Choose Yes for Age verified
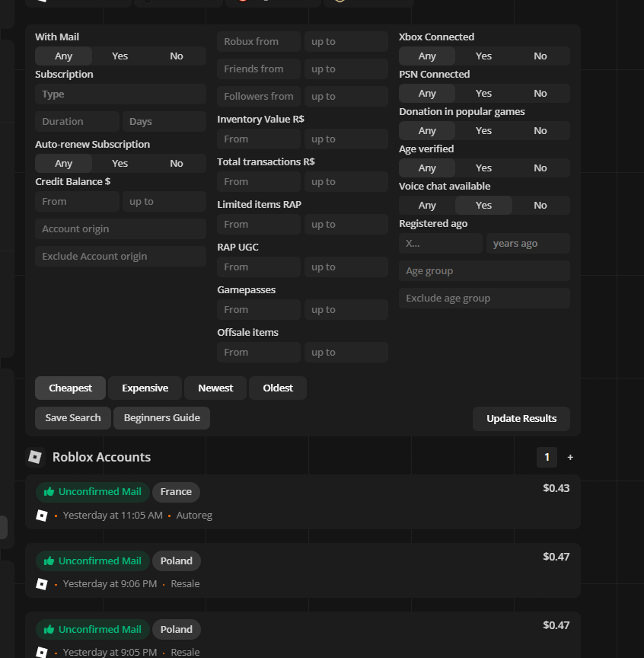Viewport: 644px width, 658px height. [x=483, y=168]
